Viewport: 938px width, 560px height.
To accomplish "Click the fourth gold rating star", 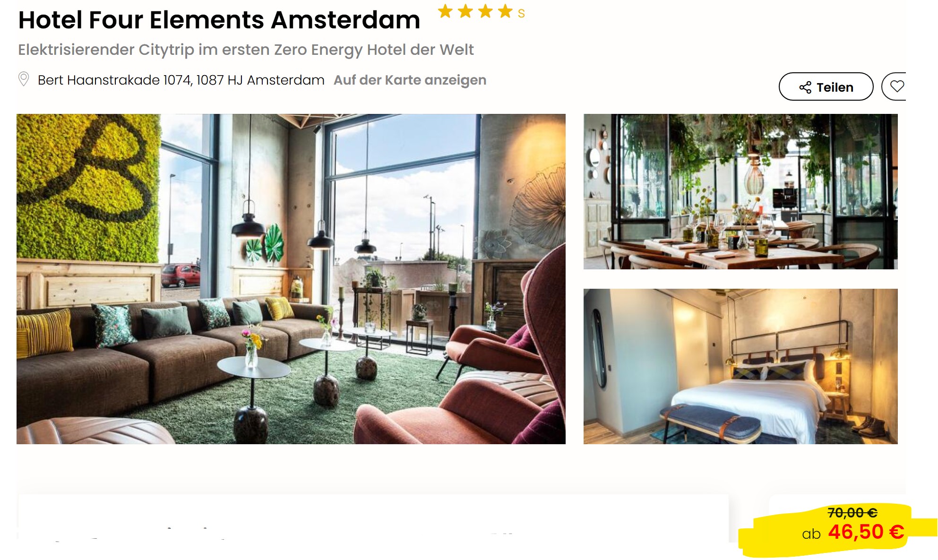I will point(505,11).
